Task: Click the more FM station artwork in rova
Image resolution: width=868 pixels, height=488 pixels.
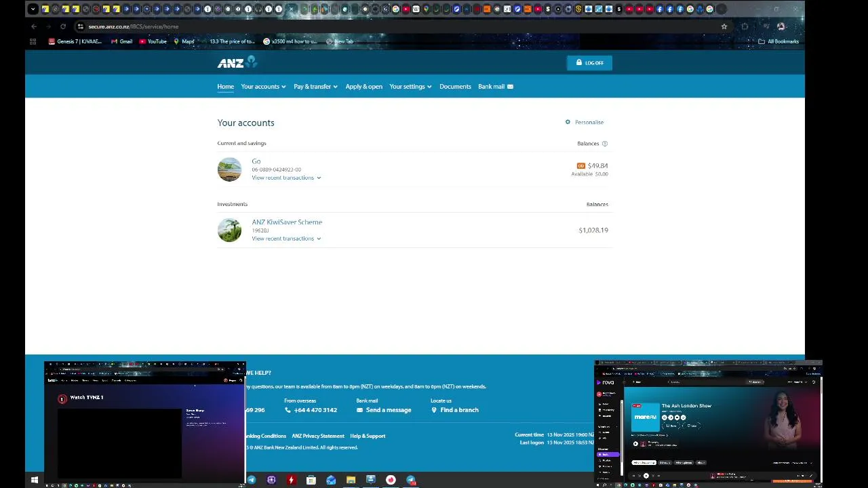Action: [645, 417]
